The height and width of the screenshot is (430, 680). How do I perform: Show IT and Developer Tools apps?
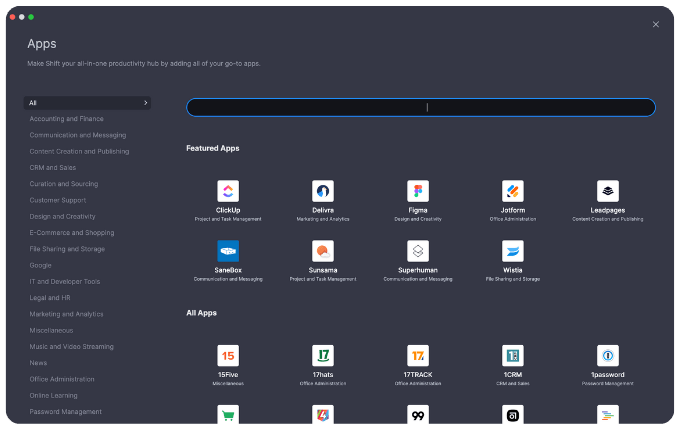pyautogui.click(x=64, y=281)
